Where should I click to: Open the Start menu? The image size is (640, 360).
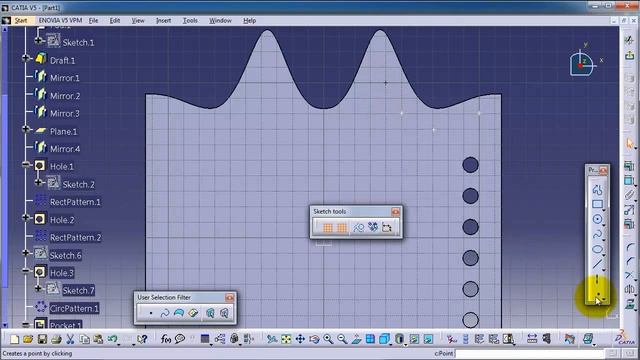point(21,20)
